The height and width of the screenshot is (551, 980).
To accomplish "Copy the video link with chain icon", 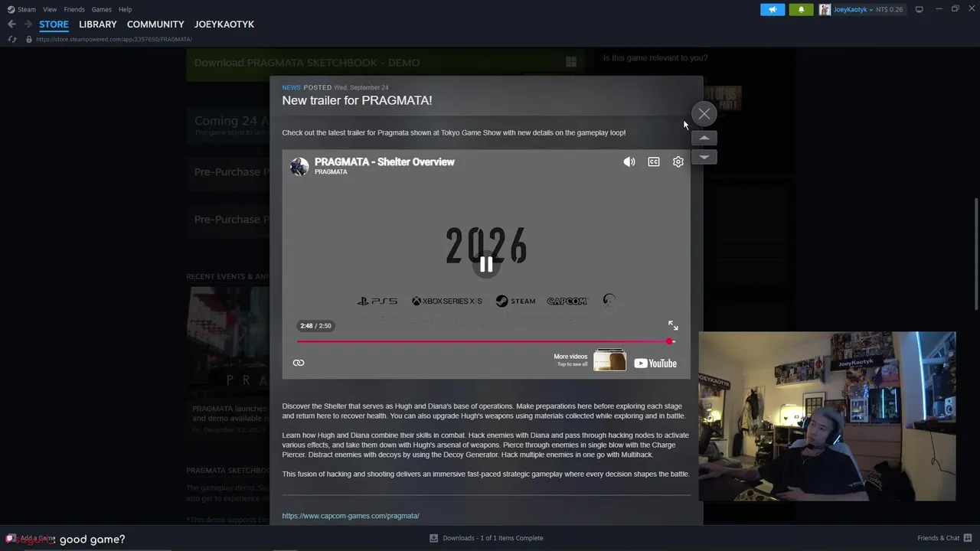I will click(299, 363).
